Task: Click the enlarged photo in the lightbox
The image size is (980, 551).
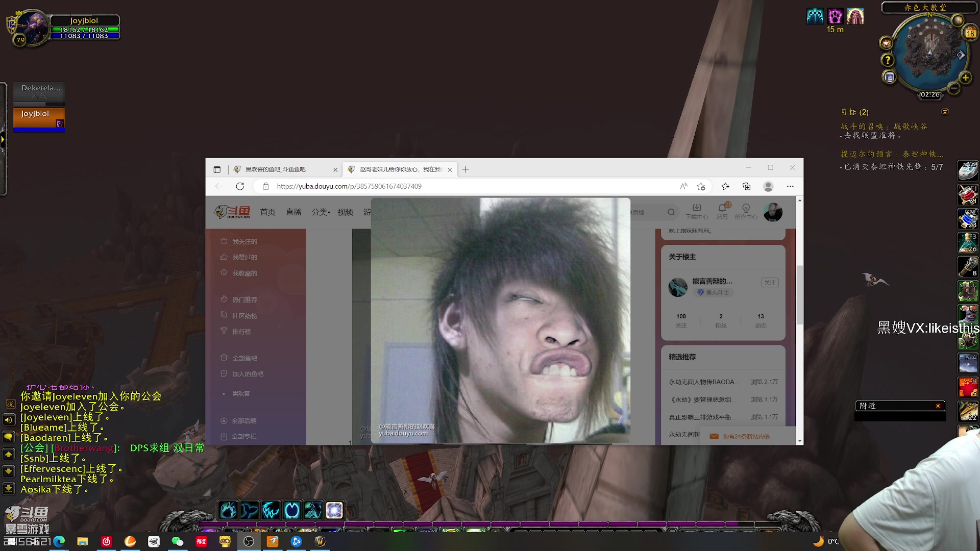Action: pos(501,320)
